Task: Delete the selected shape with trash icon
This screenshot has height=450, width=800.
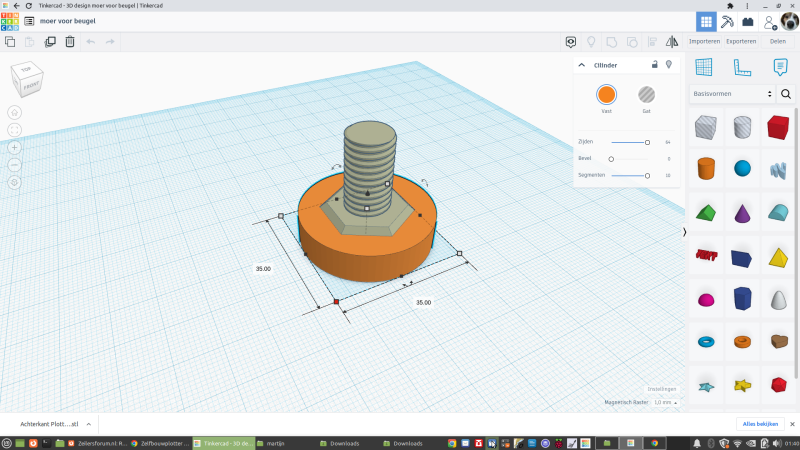Action: point(70,42)
